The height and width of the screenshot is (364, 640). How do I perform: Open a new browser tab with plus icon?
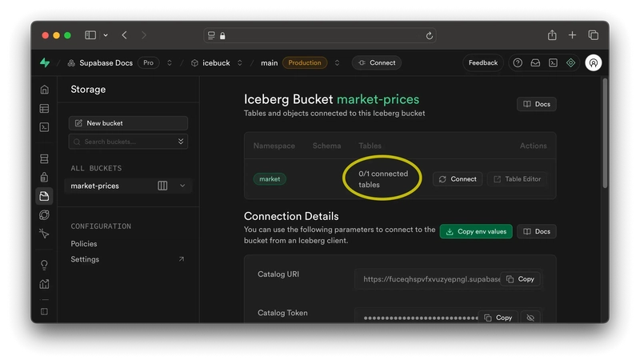(x=572, y=35)
